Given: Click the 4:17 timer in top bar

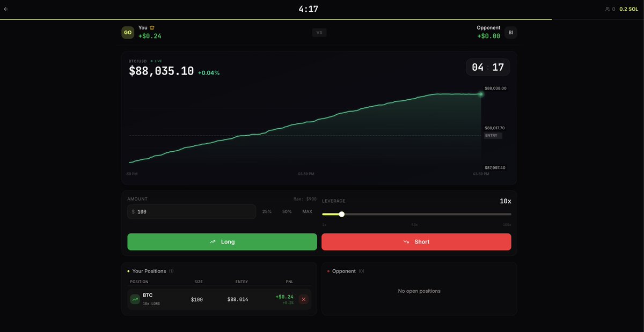Looking at the screenshot, I should [308, 9].
